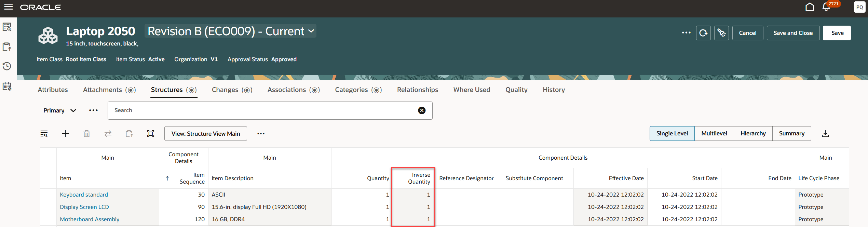Click the clipboard paste icon in toolbar
The image size is (868, 227).
point(129,134)
